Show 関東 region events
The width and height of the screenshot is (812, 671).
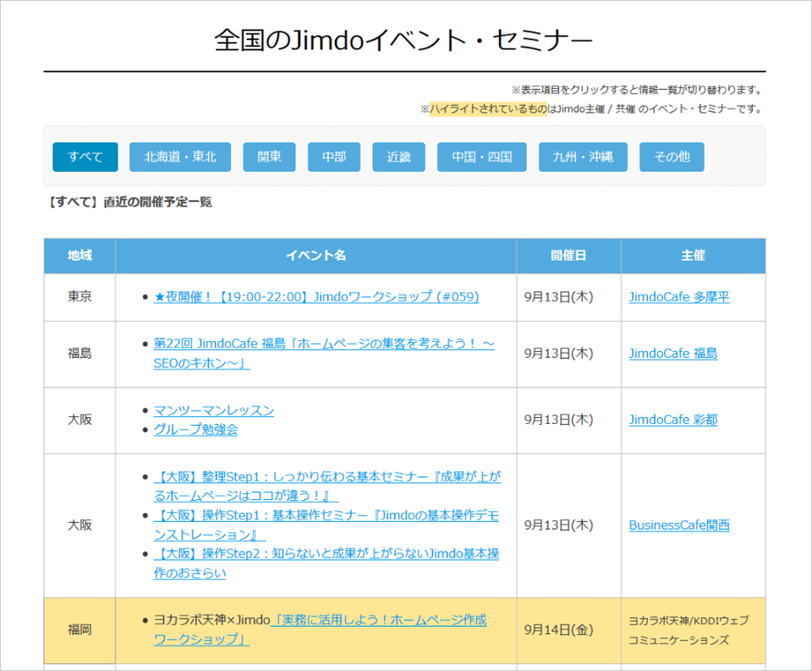(x=269, y=157)
